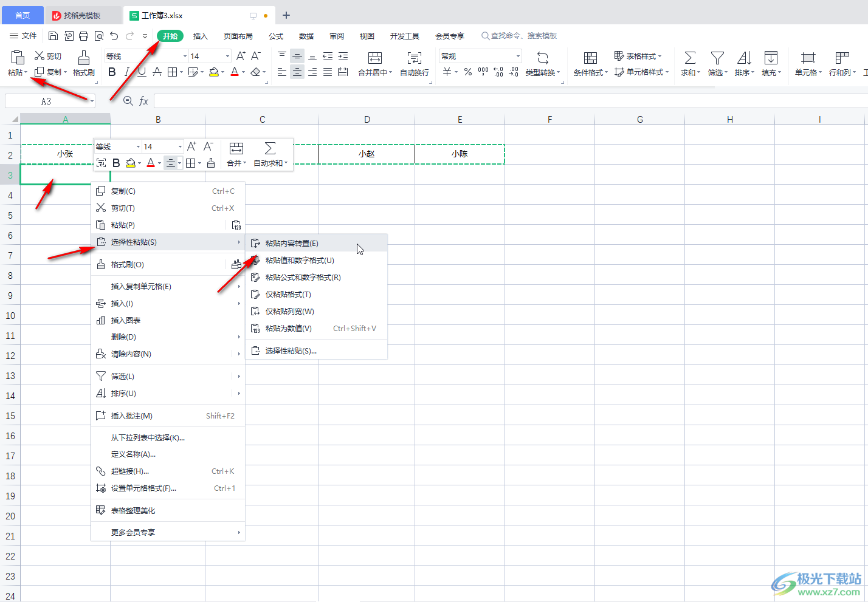The height and width of the screenshot is (602, 868).
Task: Select Paste Transpose (粘贴内容转置) menu item
Action: pos(316,244)
